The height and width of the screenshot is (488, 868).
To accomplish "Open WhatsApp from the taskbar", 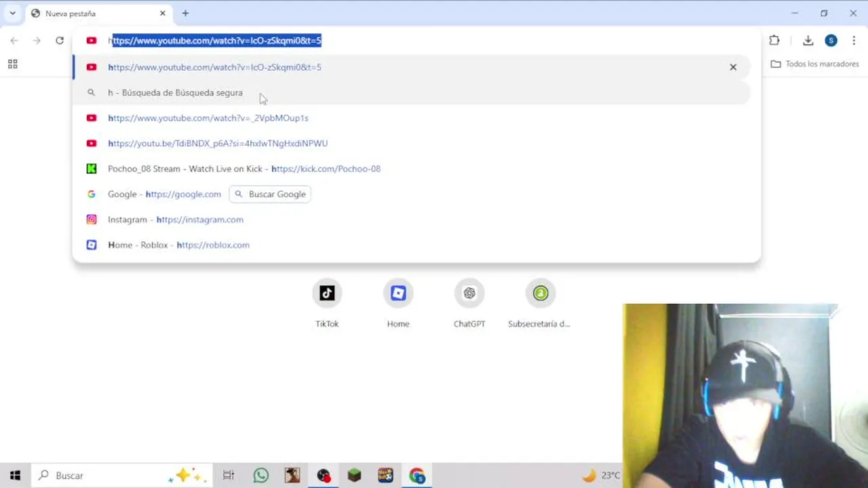I will coord(261,476).
